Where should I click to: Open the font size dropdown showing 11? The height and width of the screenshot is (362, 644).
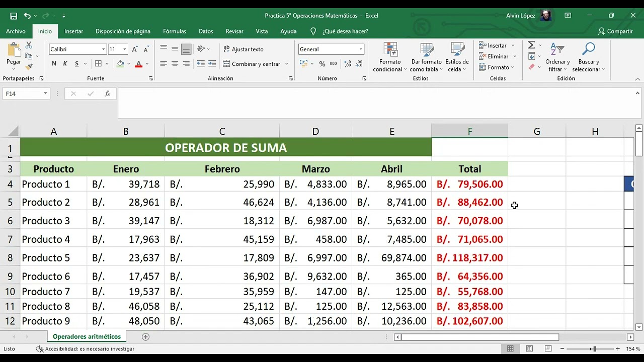point(125,49)
